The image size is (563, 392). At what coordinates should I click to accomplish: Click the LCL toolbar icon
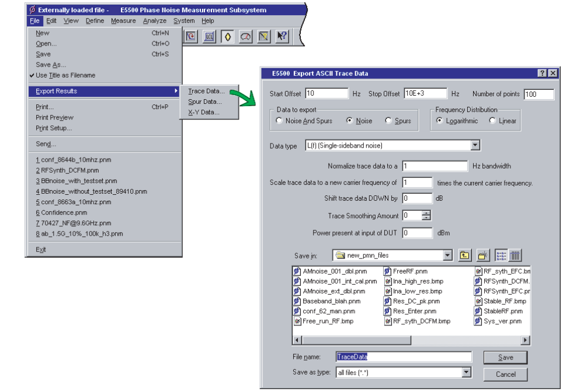click(x=209, y=36)
